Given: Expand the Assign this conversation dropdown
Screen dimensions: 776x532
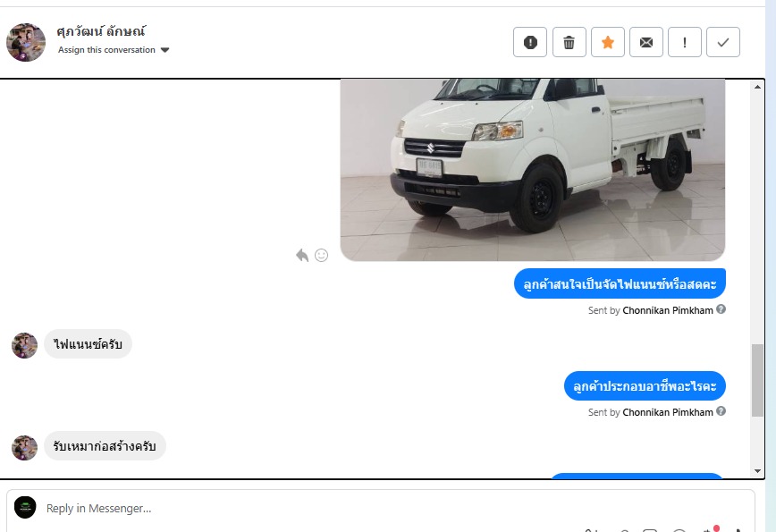Looking at the screenshot, I should [x=114, y=50].
